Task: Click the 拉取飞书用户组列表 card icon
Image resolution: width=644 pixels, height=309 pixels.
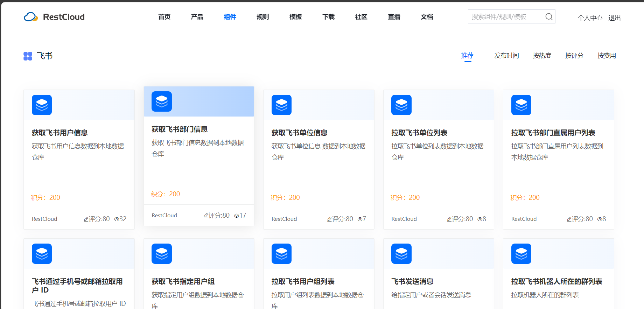Action: 281,254
